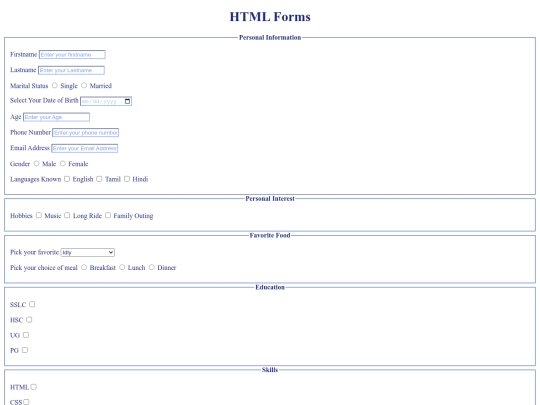Check the HSC education checkbox

click(29, 320)
